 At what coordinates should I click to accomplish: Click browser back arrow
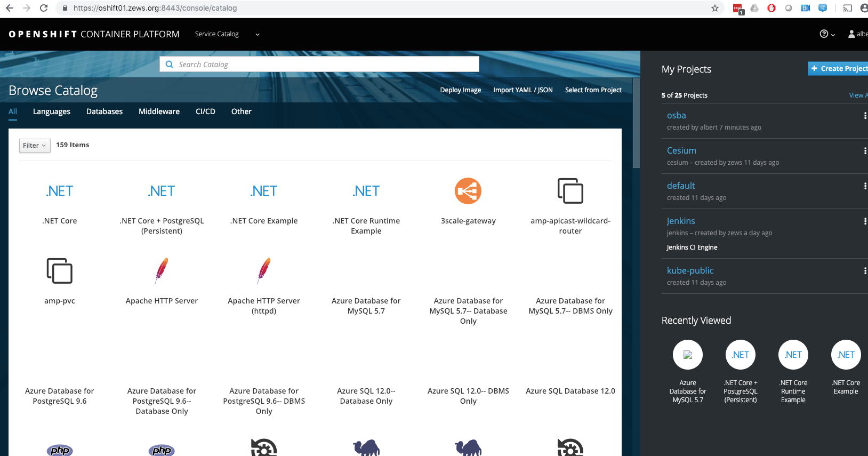[10, 8]
